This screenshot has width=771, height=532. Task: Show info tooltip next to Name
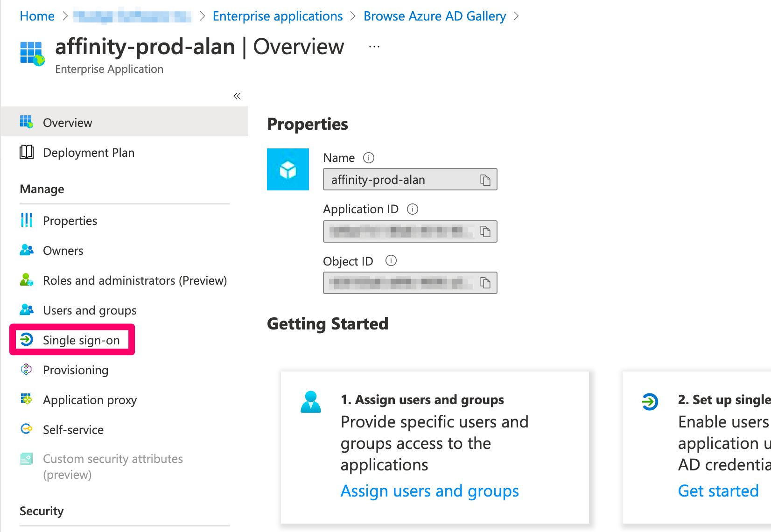coord(369,158)
